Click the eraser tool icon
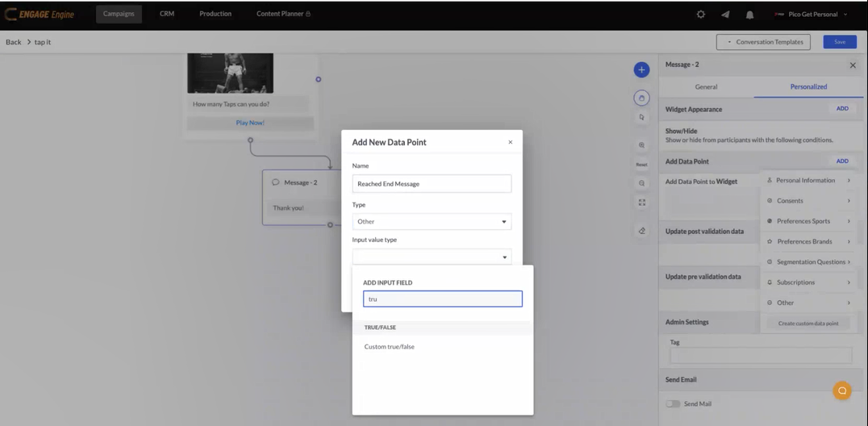 [641, 231]
